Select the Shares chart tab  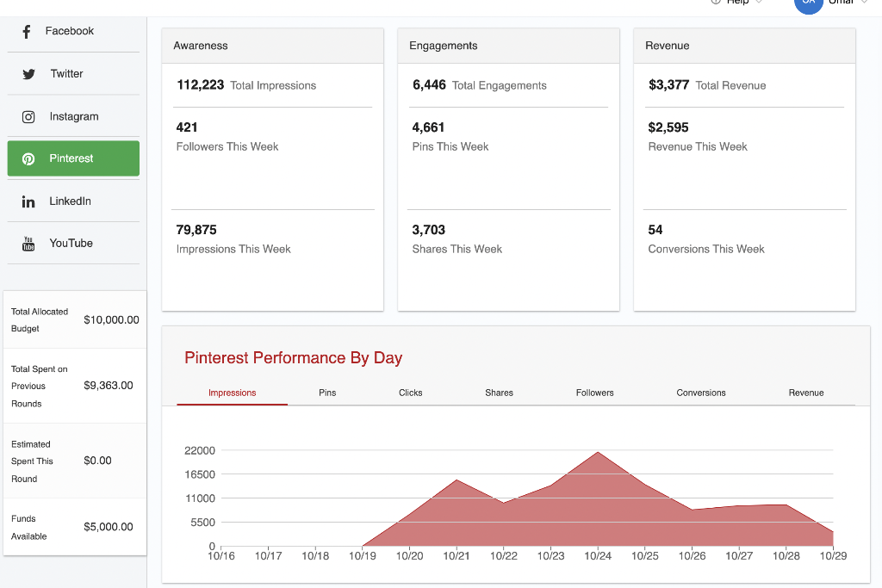click(499, 393)
